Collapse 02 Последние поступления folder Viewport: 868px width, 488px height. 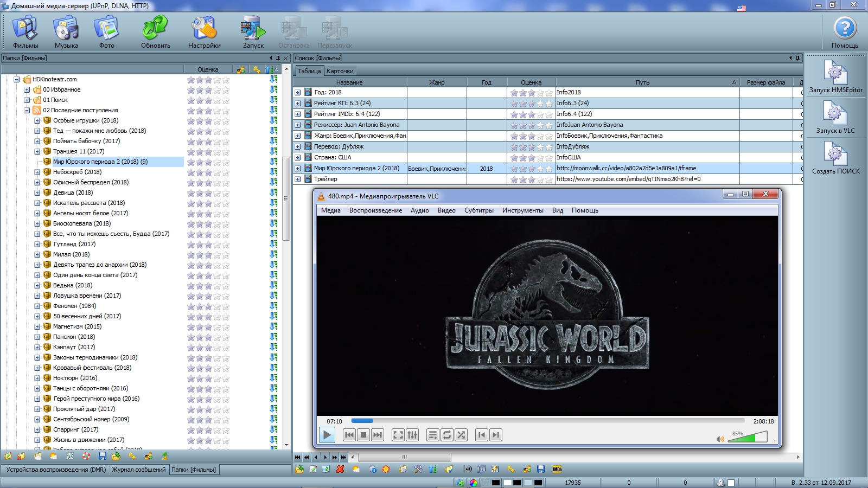point(27,110)
